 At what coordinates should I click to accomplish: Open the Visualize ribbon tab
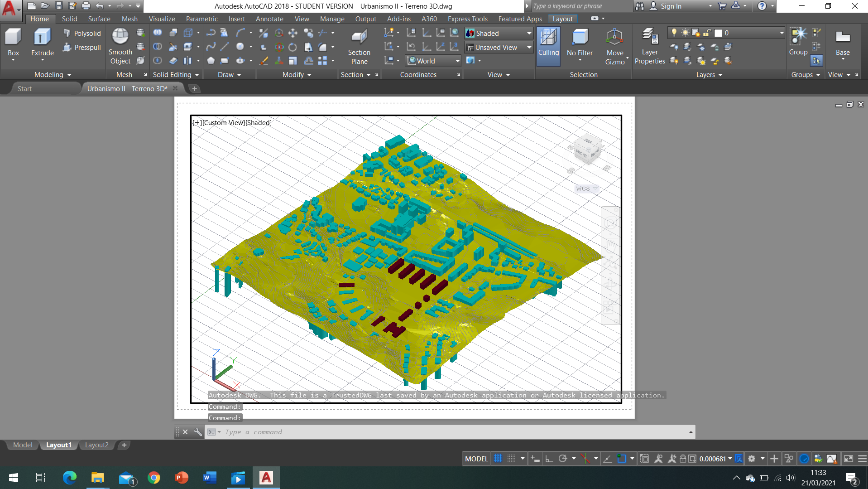point(162,19)
